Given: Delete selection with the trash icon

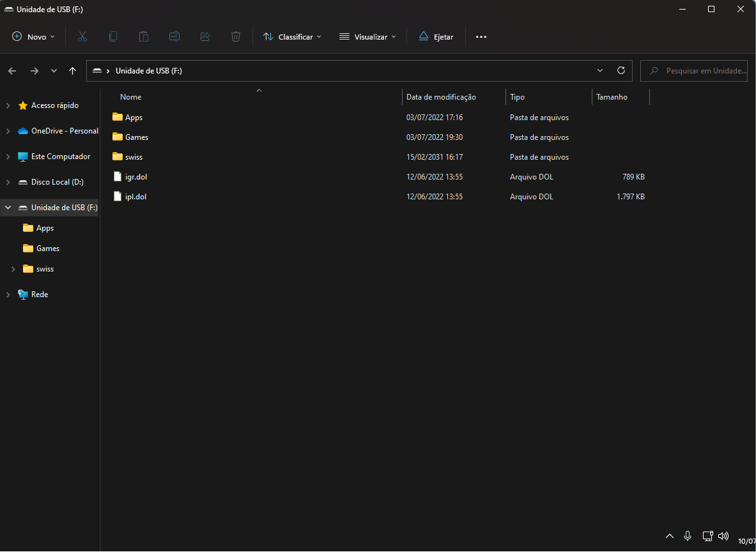Looking at the screenshot, I should (235, 36).
